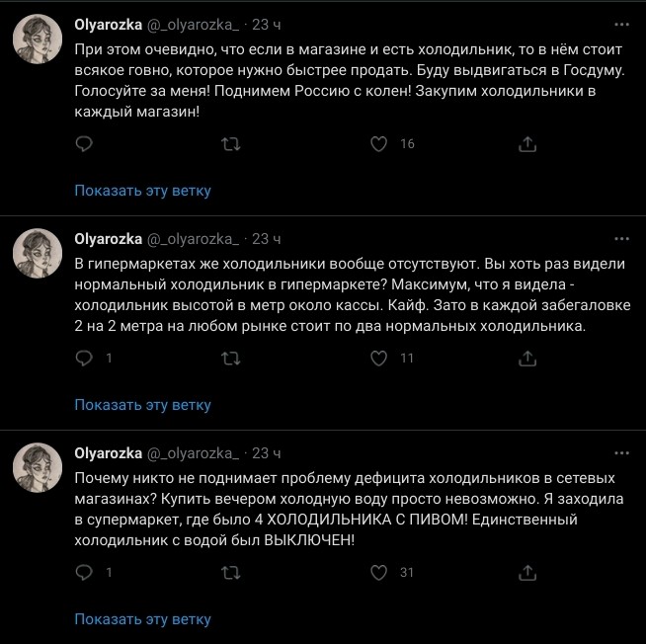Like the tweet with 16 likes
This screenshot has height=644, width=646.
(x=378, y=144)
